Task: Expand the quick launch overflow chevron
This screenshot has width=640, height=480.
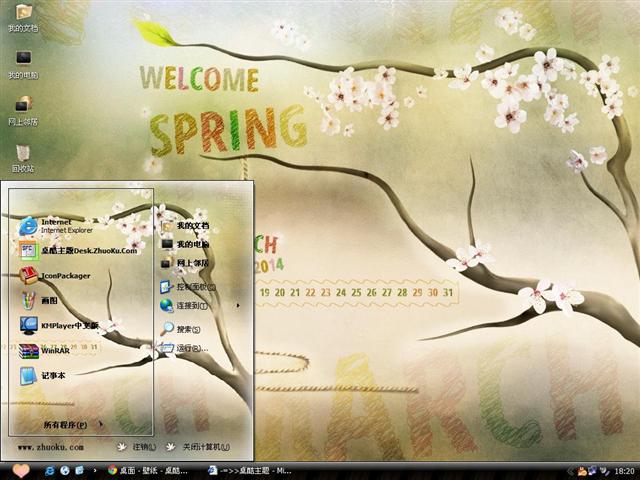Action: 95,471
